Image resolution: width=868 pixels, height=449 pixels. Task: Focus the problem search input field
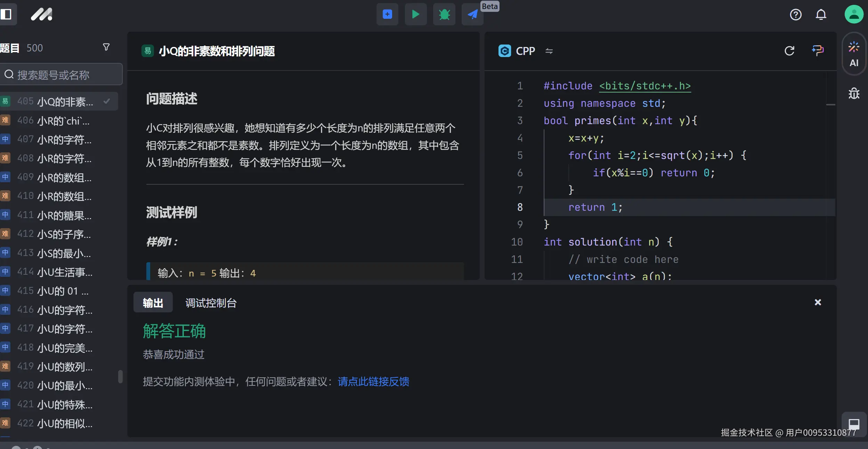(x=60, y=74)
